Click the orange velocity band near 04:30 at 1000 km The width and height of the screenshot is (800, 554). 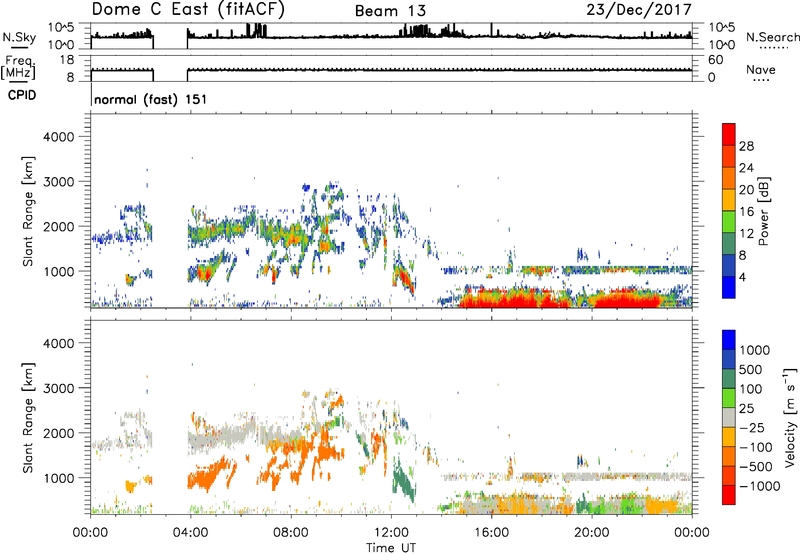(x=209, y=475)
